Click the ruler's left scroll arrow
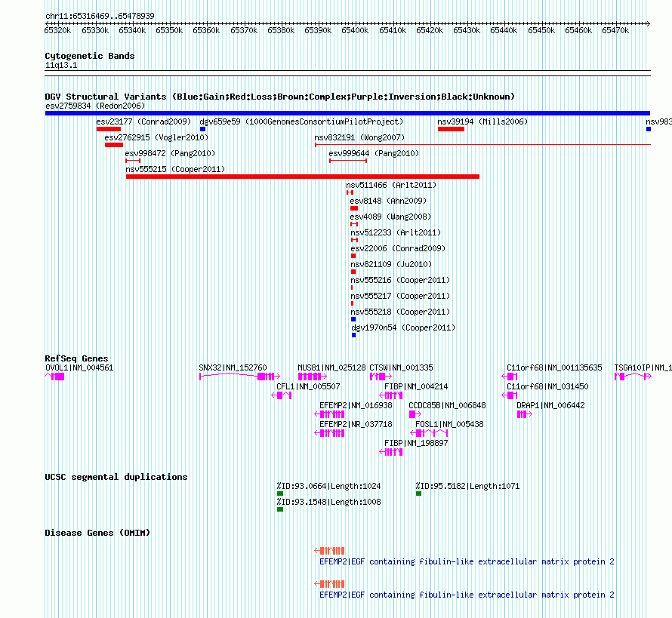This screenshot has width=672, height=618. [x=47, y=23]
